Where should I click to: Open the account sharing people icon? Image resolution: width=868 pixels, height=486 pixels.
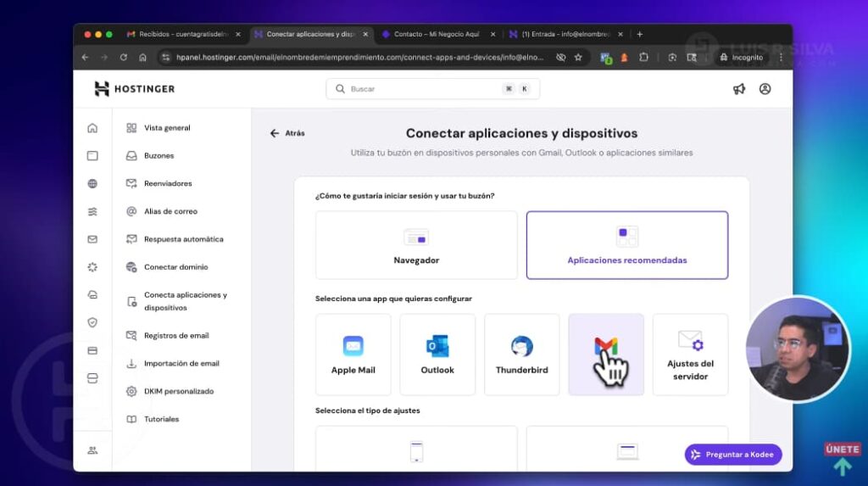pos(92,450)
